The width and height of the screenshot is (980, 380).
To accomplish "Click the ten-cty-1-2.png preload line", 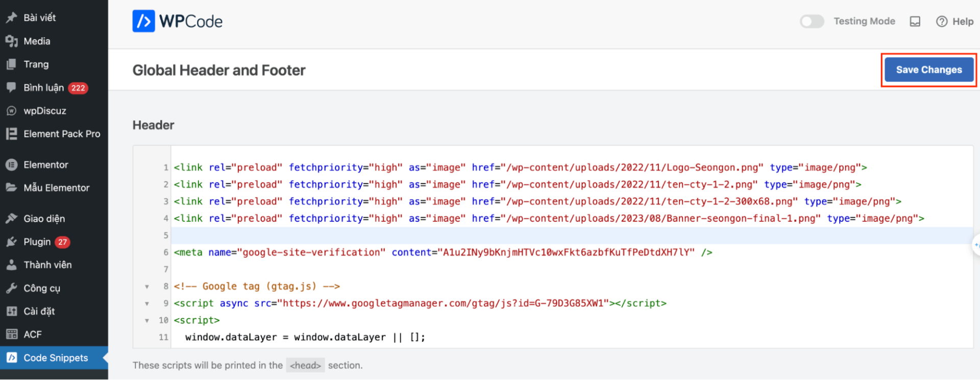I will pos(517,184).
